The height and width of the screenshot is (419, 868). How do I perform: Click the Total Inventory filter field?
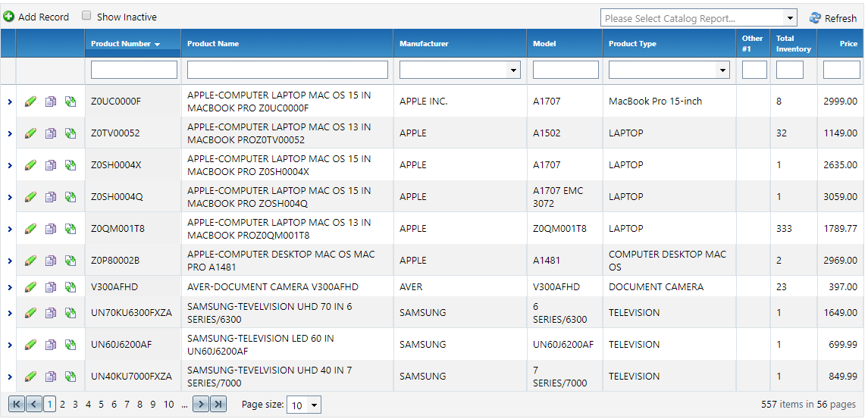(x=790, y=70)
